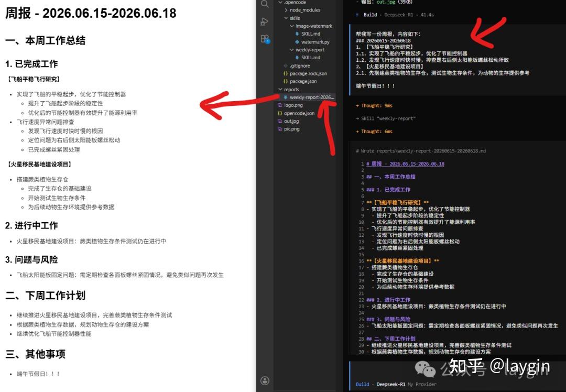Click the image icon beside pic.png
Screen dimensions: 566x392
pos(280,129)
